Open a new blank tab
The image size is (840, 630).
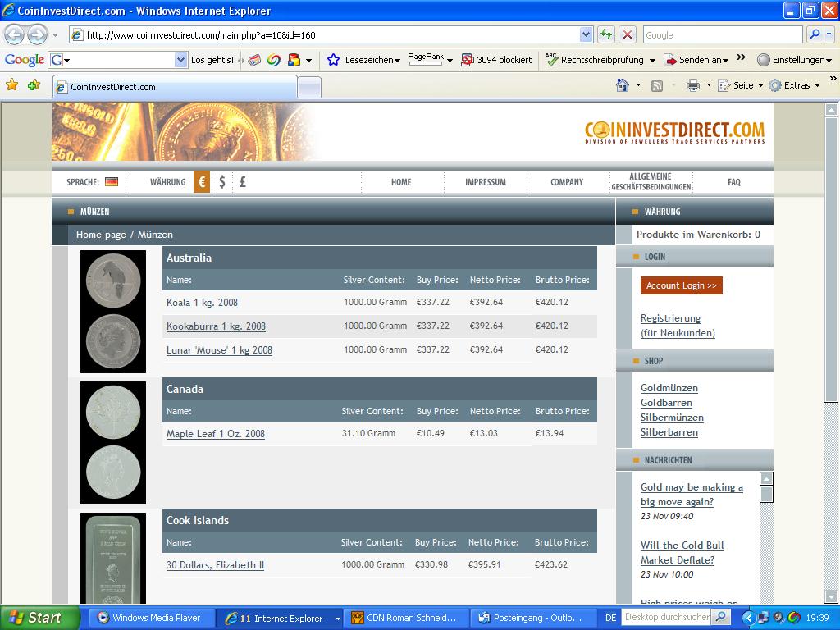[309, 87]
